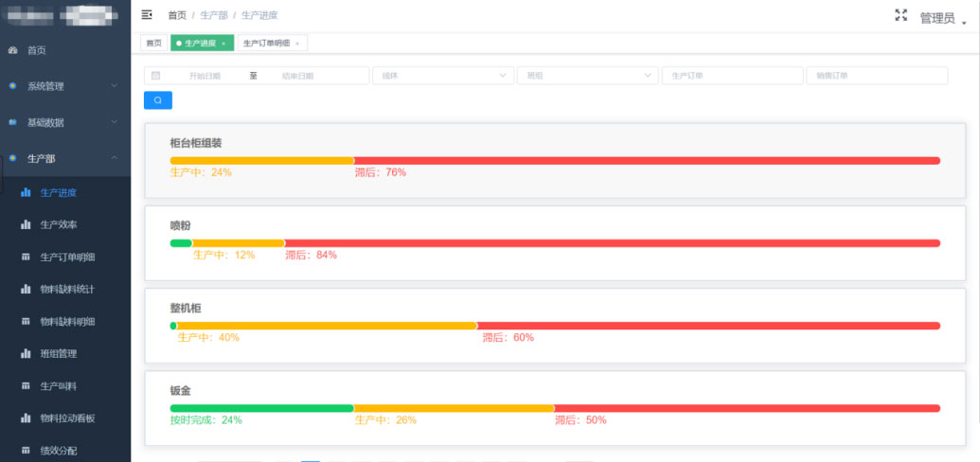The height and width of the screenshot is (462, 980).
Task: Switch to the 生产订单明细 tab
Action: 266,44
